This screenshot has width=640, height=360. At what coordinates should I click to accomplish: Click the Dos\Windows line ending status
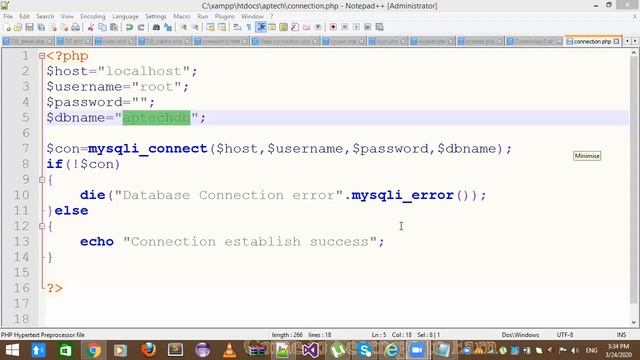[x=520, y=335]
